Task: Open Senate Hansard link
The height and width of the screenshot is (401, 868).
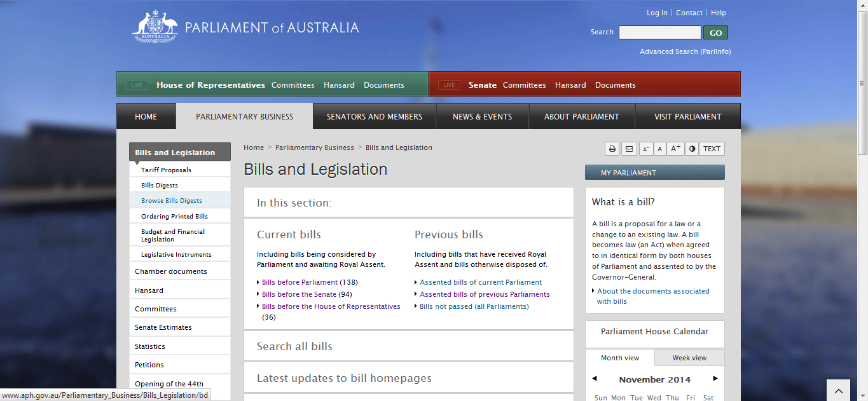Action: coord(570,85)
